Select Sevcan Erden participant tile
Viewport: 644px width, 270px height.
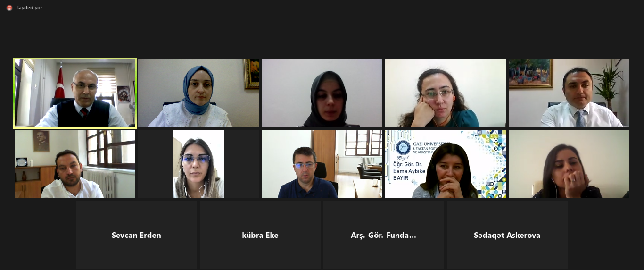pyautogui.click(x=137, y=235)
